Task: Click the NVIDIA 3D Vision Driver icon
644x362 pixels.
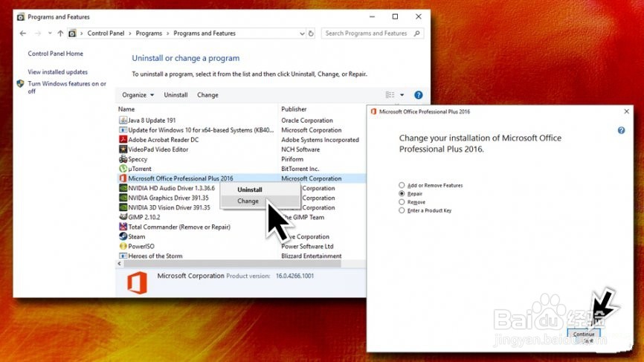Action: 123,207
